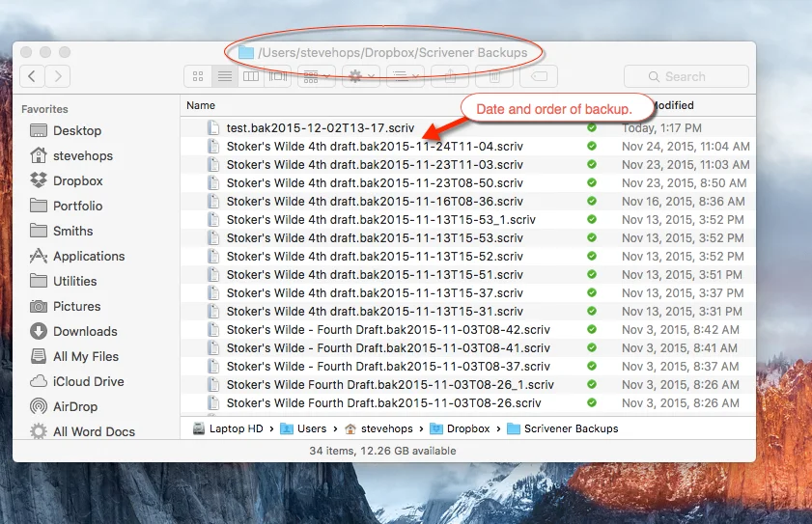Open the Smiths folder in sidebar

coord(62,231)
